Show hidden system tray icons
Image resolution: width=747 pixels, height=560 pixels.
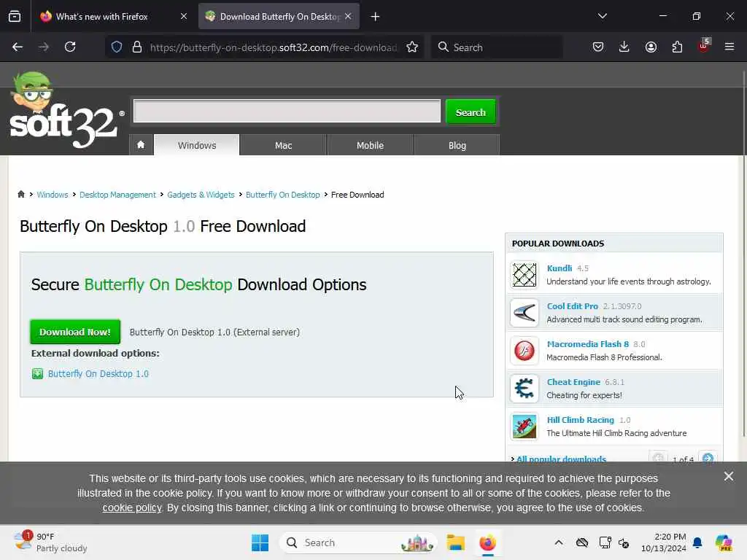click(559, 542)
